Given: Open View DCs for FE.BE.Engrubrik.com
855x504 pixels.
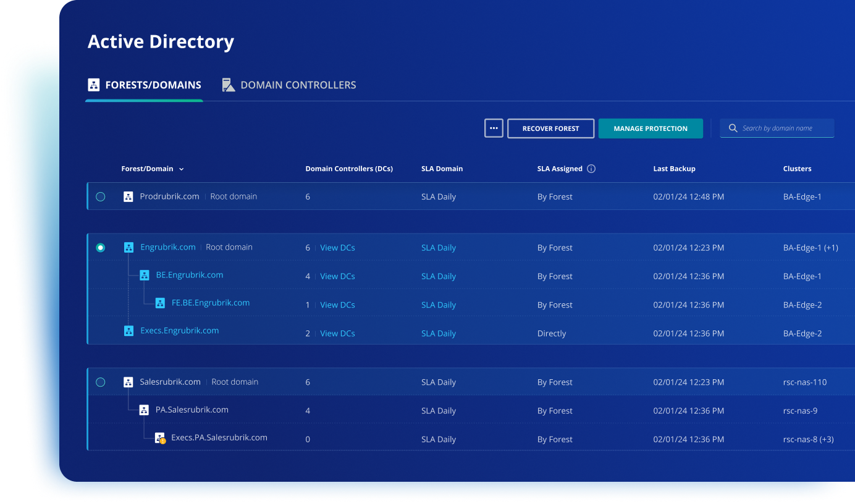Looking at the screenshot, I should 337,304.
